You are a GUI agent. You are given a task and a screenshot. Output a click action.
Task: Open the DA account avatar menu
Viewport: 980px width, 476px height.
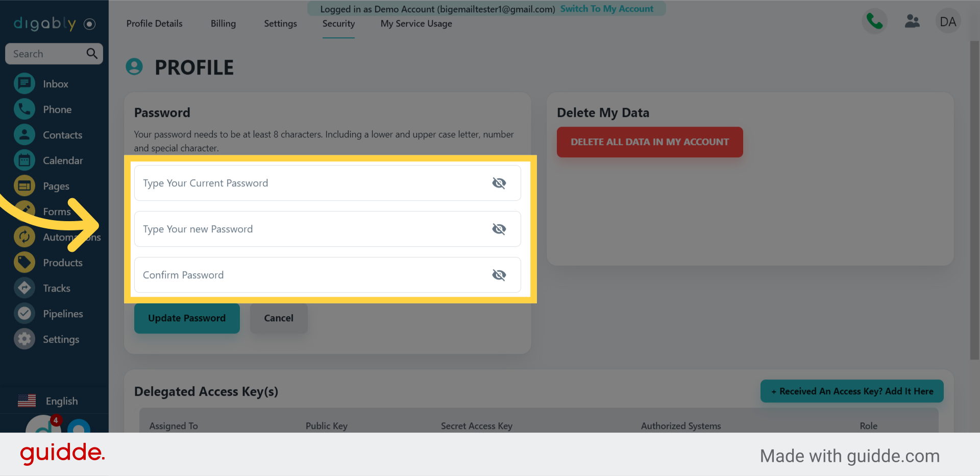click(x=948, y=21)
